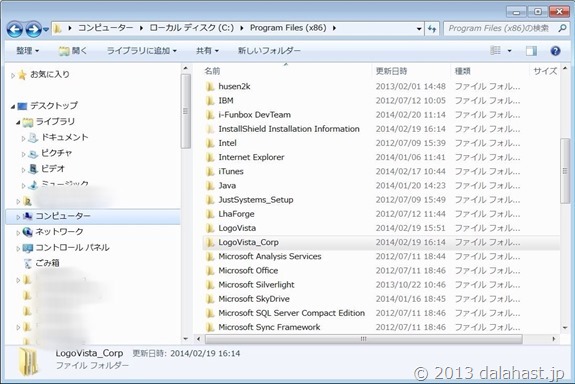This screenshot has height=384, width=575.
Task: Select the LogoVista_Corp folder icon in list
Action: [210, 242]
